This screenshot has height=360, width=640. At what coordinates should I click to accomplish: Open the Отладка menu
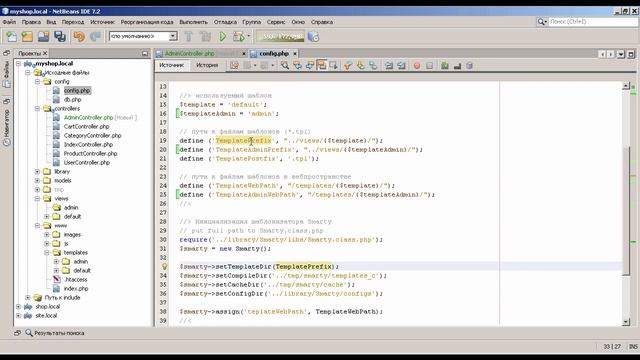click(225, 22)
